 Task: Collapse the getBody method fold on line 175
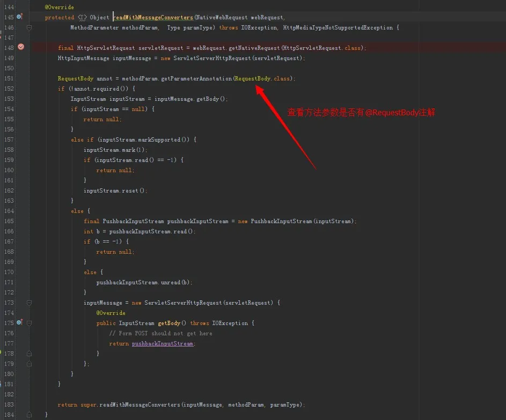29,323
